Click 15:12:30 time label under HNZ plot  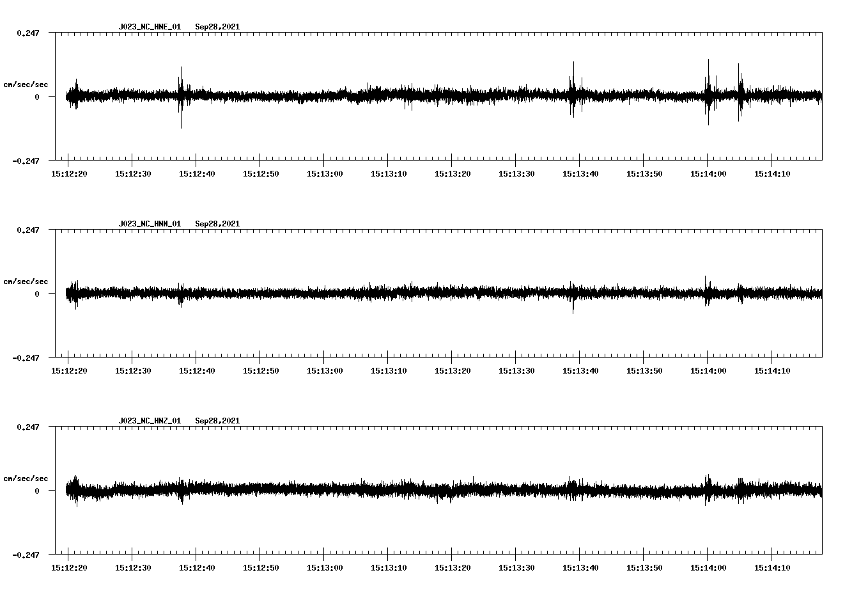tap(133, 568)
